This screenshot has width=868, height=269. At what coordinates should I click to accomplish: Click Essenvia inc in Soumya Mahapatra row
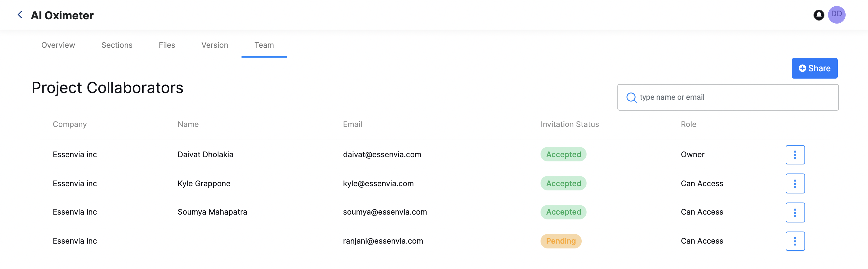pos(75,212)
